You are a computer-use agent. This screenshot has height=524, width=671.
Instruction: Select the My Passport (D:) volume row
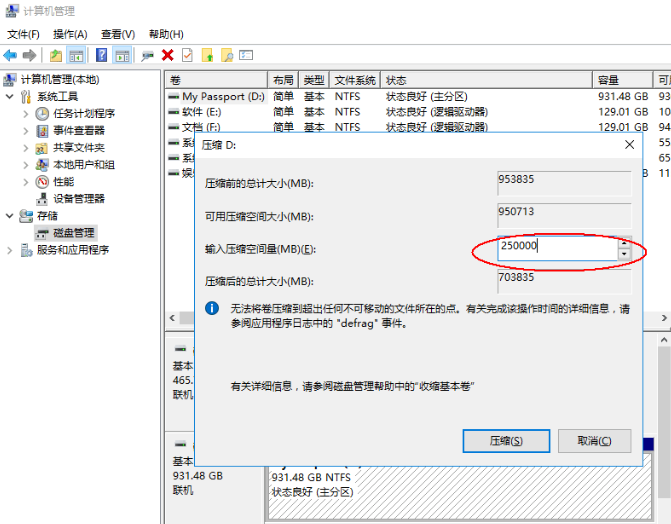[223, 97]
